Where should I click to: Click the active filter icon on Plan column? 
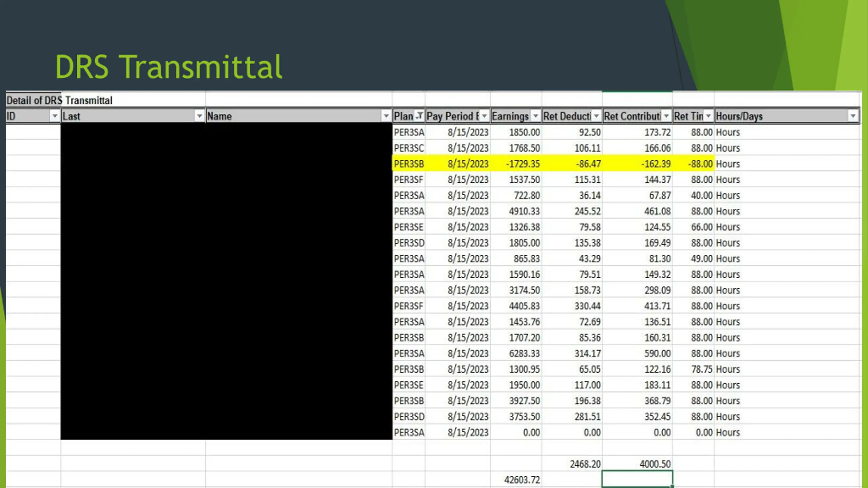[x=420, y=116]
